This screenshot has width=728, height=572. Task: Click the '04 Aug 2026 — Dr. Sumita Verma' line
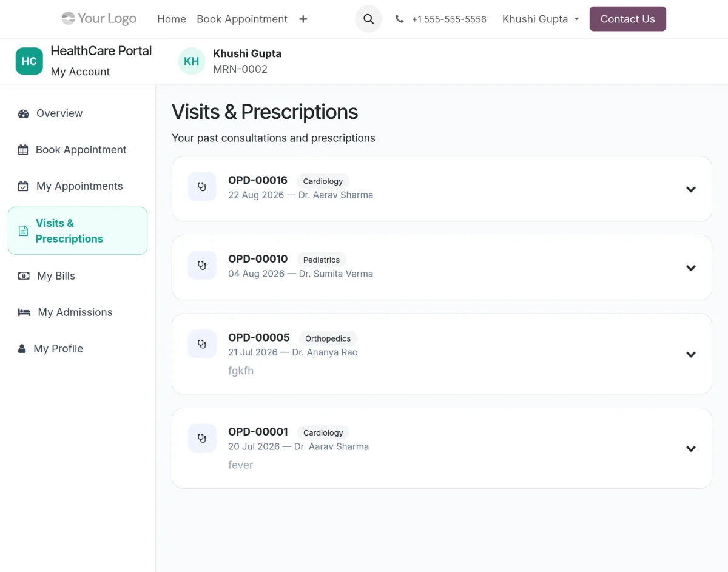300,274
